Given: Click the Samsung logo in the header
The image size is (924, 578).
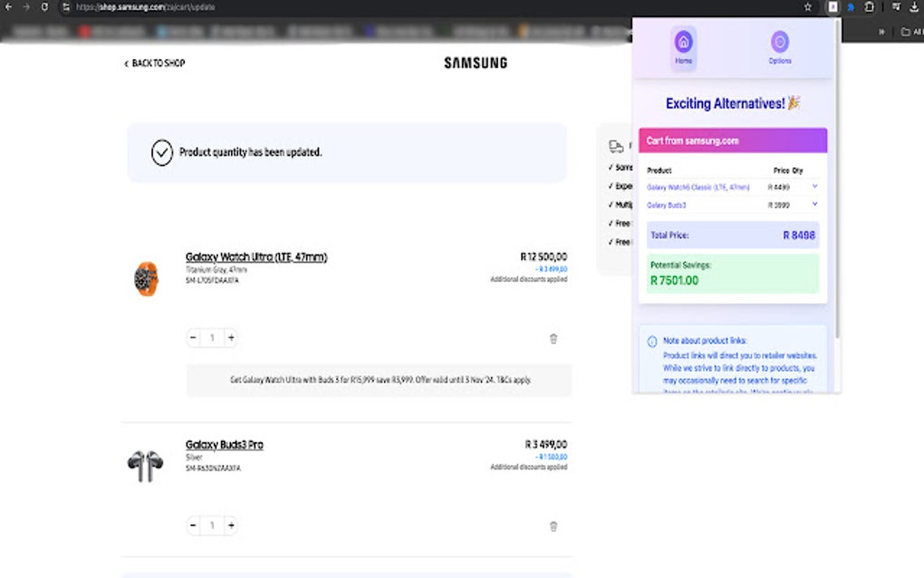Looking at the screenshot, I should pyautogui.click(x=476, y=63).
